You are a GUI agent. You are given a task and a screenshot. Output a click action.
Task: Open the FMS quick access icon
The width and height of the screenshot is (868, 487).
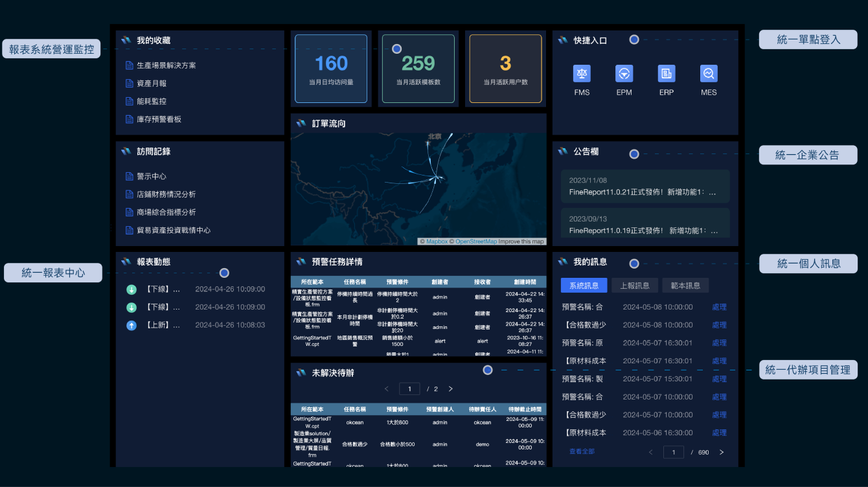coord(582,74)
